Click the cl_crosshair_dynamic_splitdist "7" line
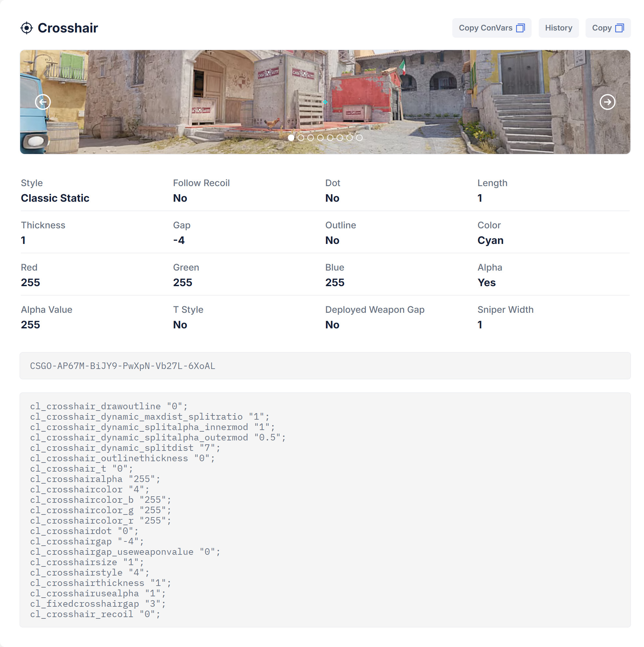The image size is (644, 647). tap(125, 448)
